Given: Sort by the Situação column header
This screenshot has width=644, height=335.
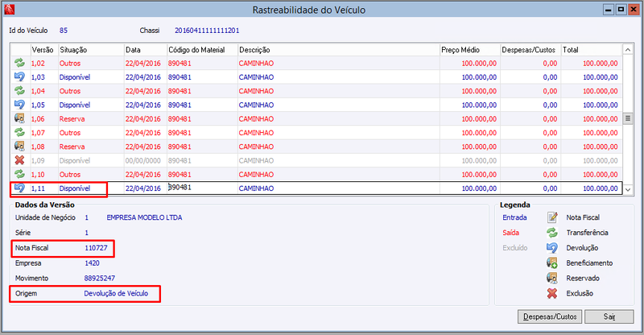Looking at the screenshot, I should click(91, 50).
